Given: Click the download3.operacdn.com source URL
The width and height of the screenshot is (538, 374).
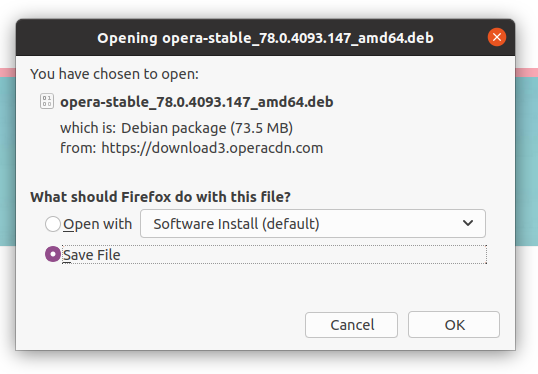Looking at the screenshot, I should click(212, 148).
